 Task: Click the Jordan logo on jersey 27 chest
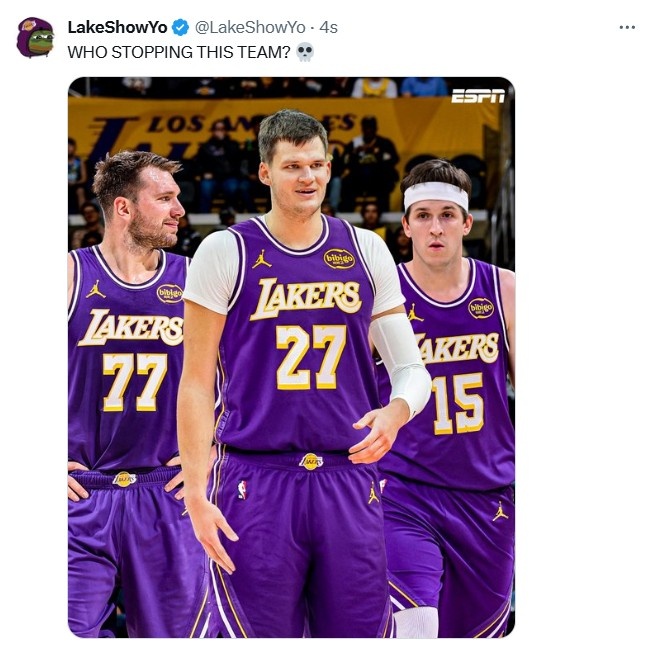pyautogui.click(x=262, y=259)
